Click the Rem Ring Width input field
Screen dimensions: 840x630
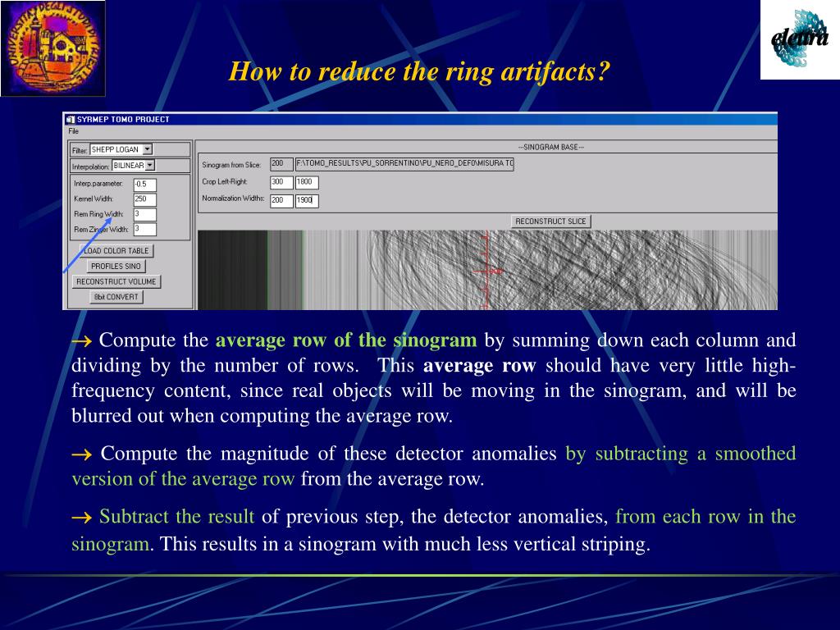tap(144, 214)
